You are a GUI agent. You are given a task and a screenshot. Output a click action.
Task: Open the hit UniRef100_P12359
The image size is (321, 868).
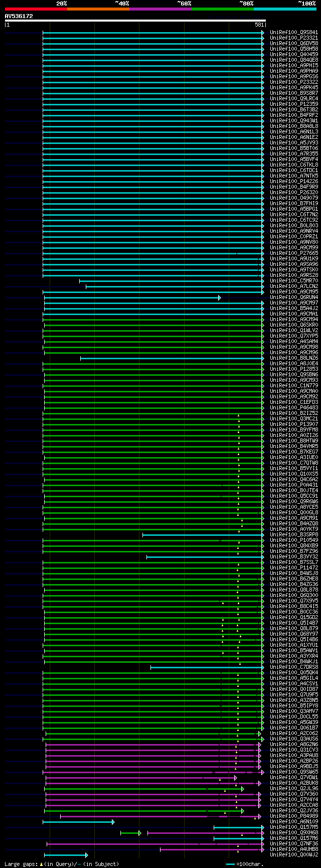[x=294, y=104]
